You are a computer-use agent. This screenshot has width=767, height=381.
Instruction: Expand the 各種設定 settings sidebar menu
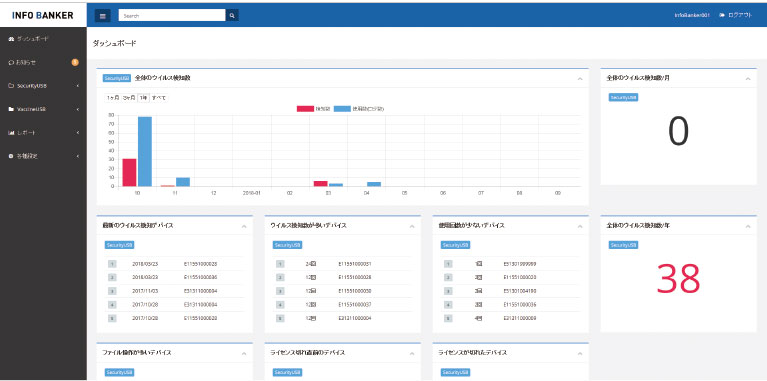[43, 156]
